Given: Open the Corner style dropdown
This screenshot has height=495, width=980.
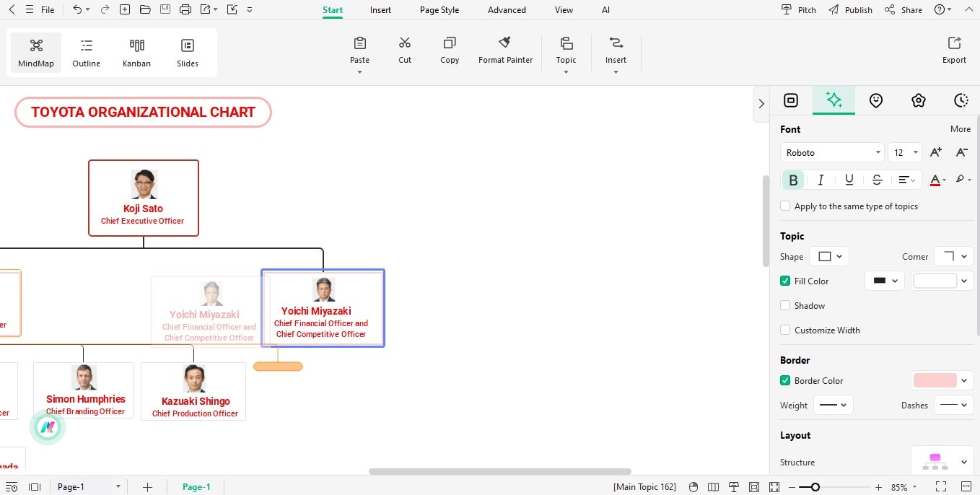Looking at the screenshot, I should (x=954, y=256).
